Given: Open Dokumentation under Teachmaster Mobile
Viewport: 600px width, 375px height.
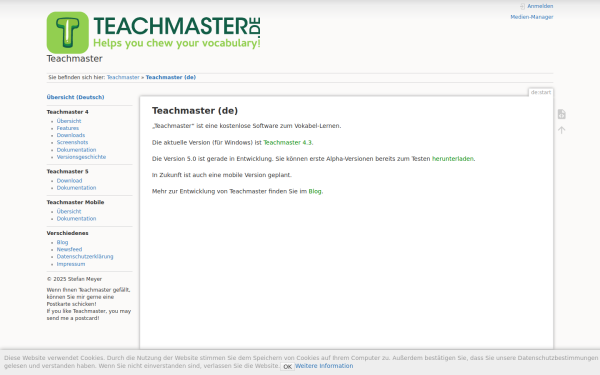Looking at the screenshot, I should point(77,218).
